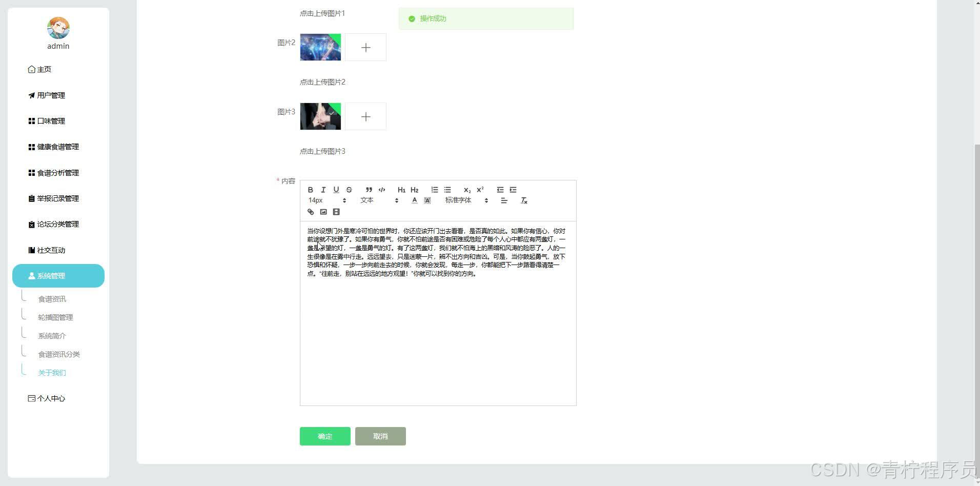
Task: Insert a code block
Action: pyautogui.click(x=382, y=190)
